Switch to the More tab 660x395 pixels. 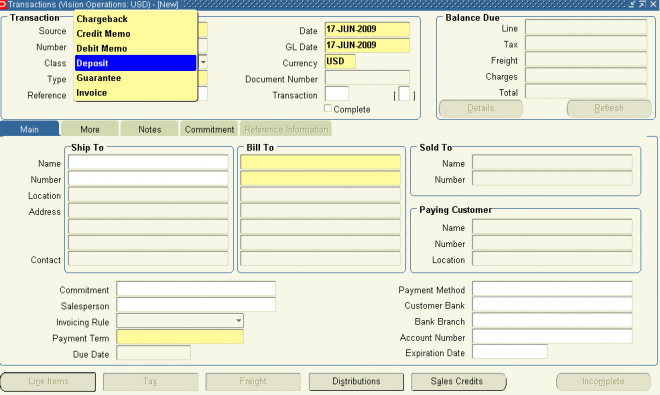click(x=90, y=129)
